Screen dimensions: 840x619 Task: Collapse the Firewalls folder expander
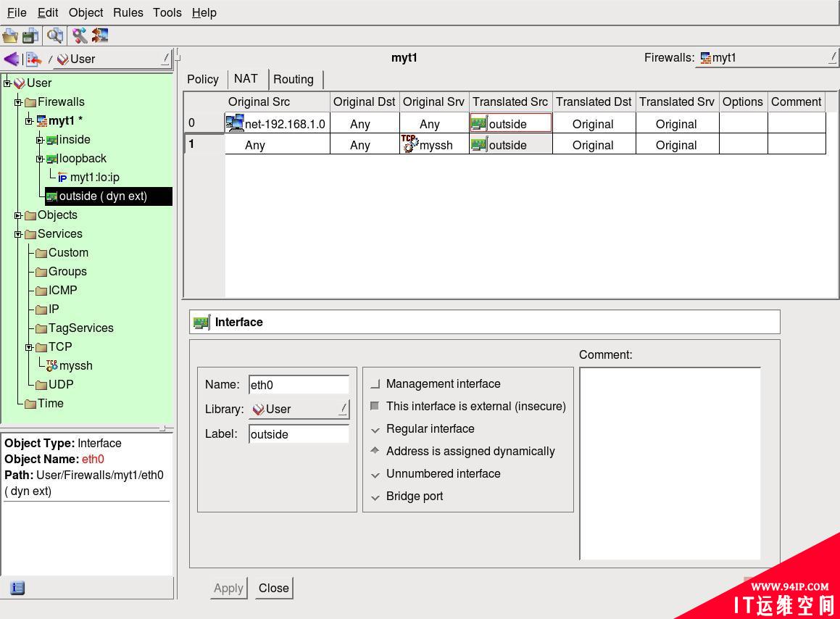17,102
